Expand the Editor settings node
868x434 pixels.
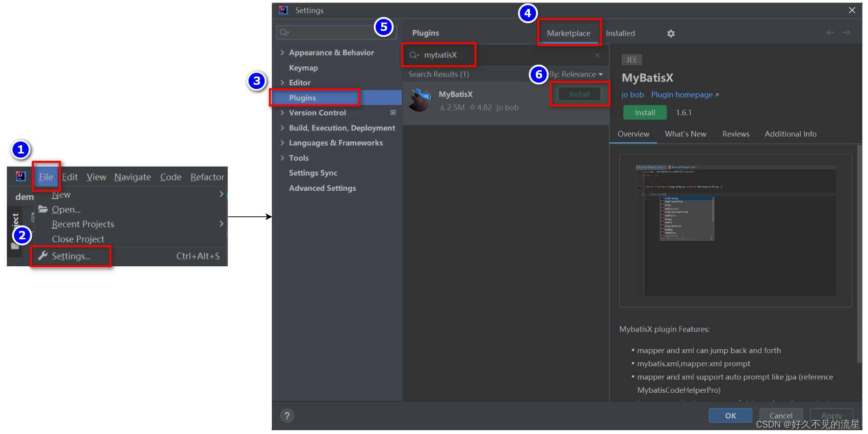282,82
